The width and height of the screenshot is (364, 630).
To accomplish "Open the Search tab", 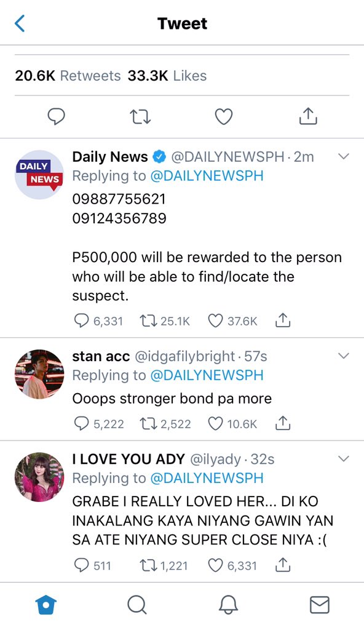I will coord(137,605).
